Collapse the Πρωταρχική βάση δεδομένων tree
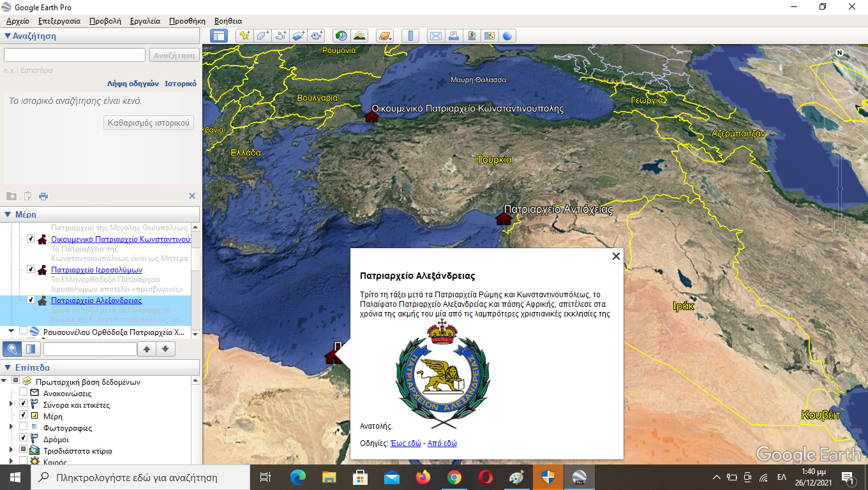 (5, 382)
